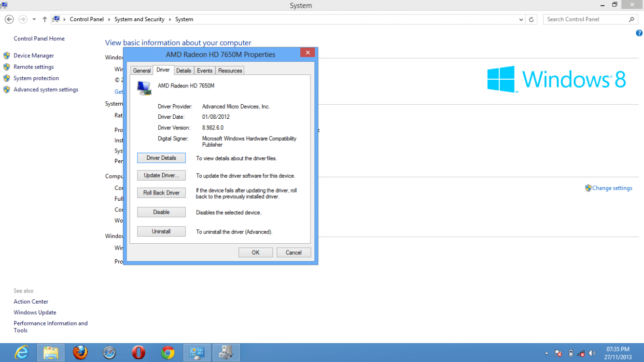Expand address bar history dropdown
The image size is (644, 362).
tap(521, 19)
